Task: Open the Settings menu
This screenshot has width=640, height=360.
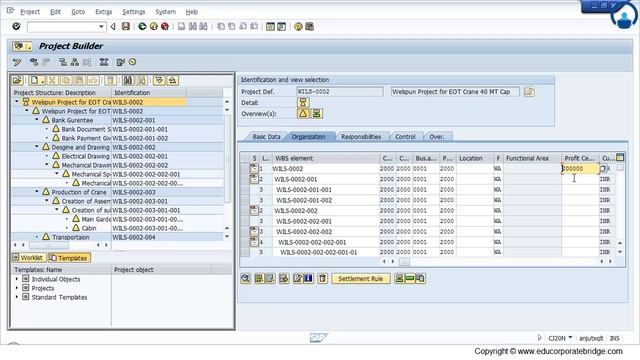Action: point(133,12)
